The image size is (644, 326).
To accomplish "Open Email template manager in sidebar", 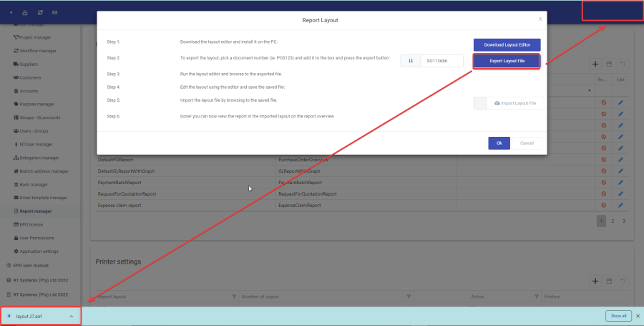I will (x=43, y=198).
